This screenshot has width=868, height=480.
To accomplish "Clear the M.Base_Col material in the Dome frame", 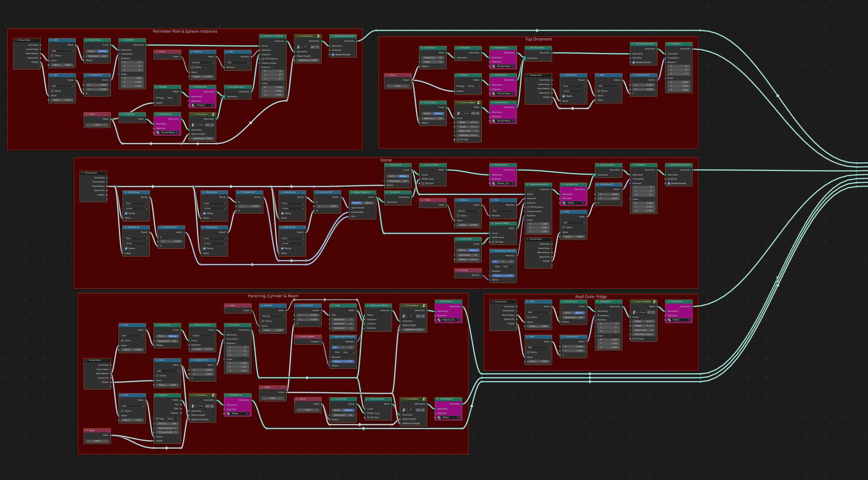I will click(512, 184).
